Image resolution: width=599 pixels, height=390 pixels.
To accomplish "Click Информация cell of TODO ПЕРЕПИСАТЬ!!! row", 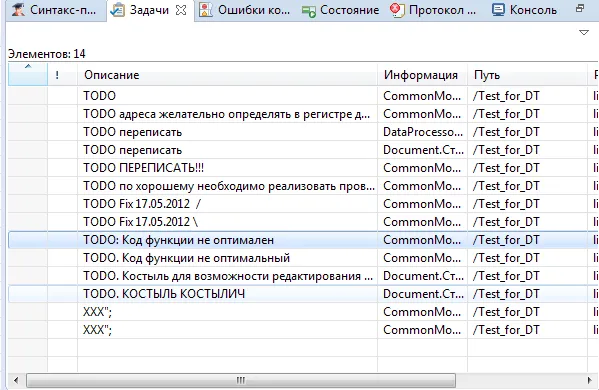I will click(x=422, y=168).
